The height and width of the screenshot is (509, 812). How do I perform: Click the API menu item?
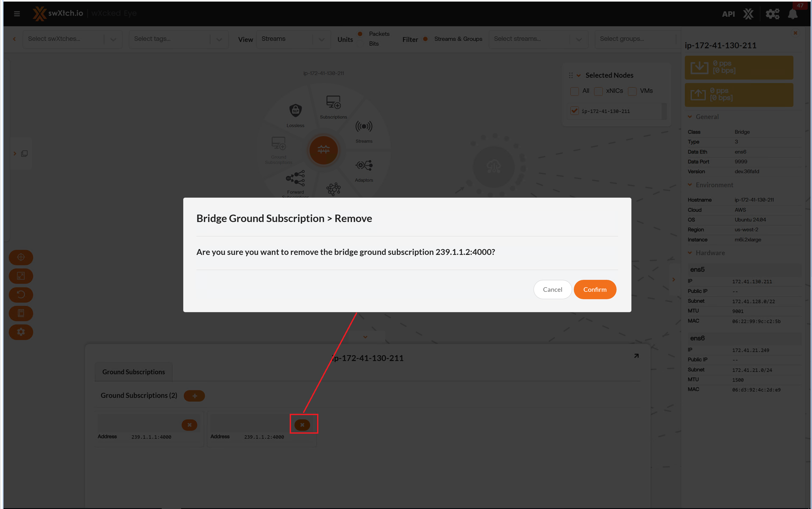[x=728, y=14]
